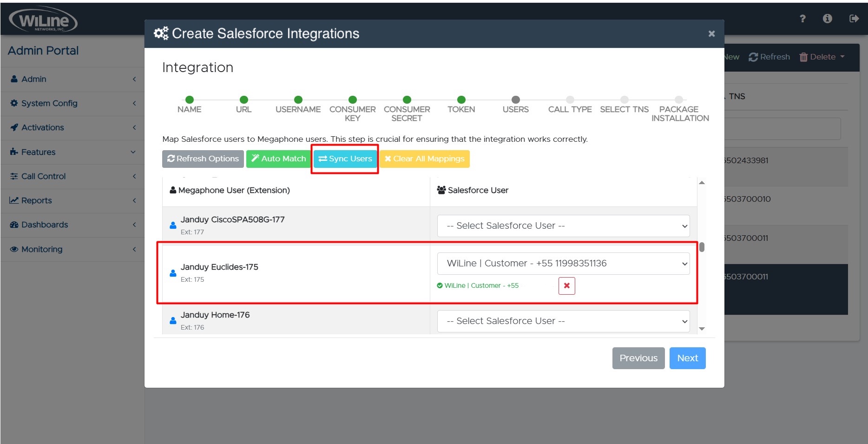Click the user icon beside Janduy Euclides-175

[173, 273]
